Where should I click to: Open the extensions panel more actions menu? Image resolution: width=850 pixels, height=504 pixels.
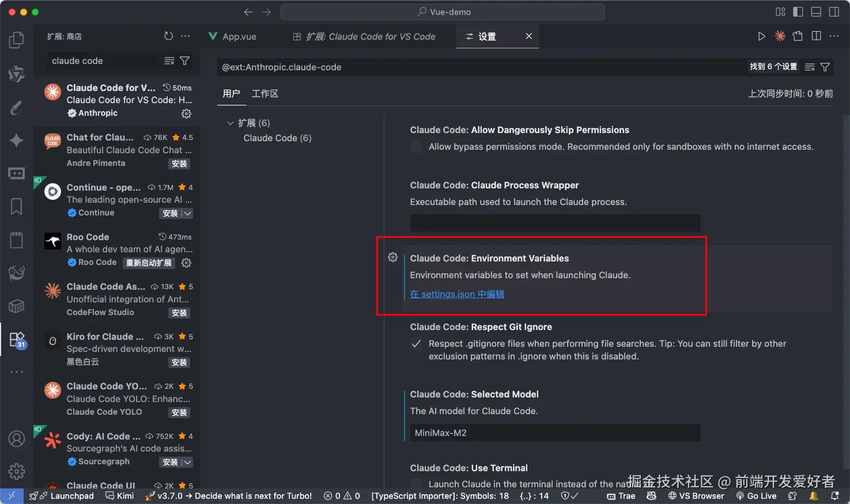pyautogui.click(x=186, y=36)
